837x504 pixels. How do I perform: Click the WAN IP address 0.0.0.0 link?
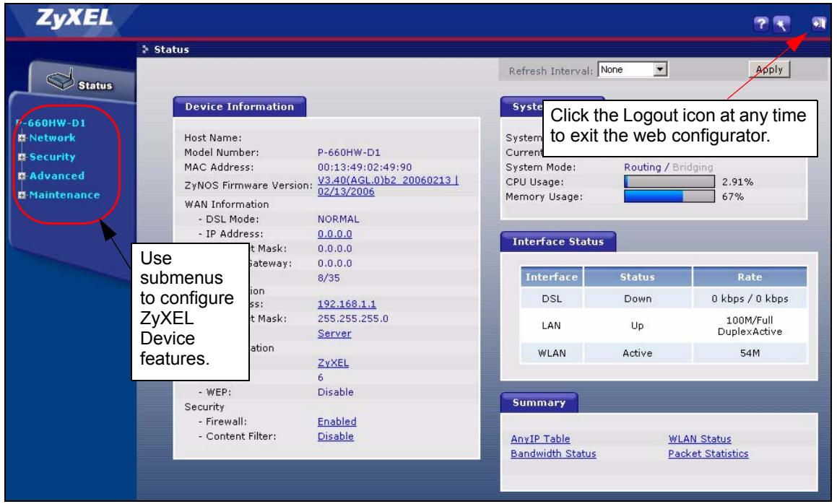(x=334, y=234)
